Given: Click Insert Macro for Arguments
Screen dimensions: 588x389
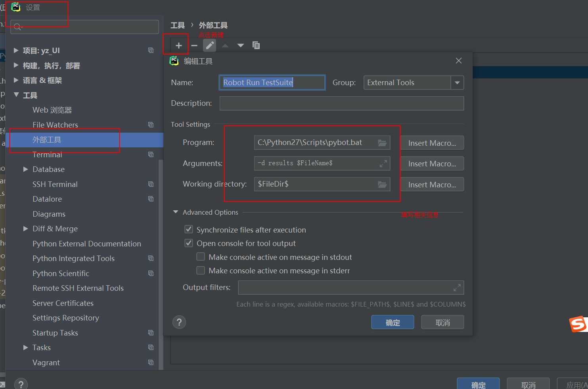Looking at the screenshot, I should 432,164.
